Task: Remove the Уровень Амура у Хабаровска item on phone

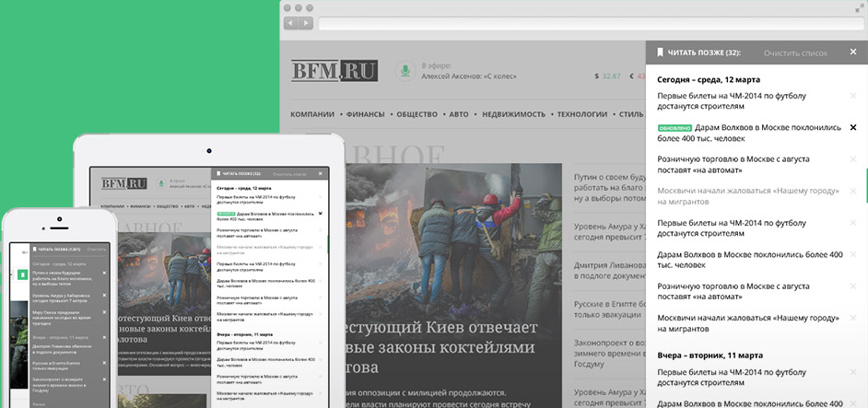Action: pyautogui.click(x=104, y=297)
